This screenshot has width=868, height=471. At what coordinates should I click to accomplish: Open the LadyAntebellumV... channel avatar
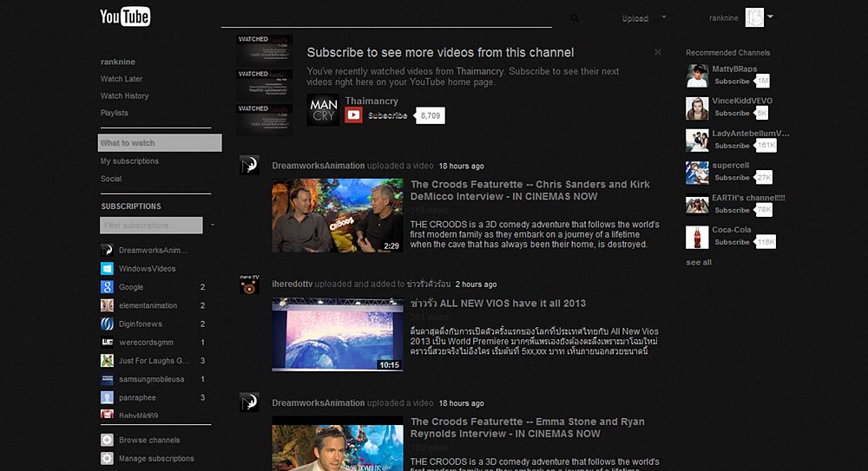coord(697,141)
